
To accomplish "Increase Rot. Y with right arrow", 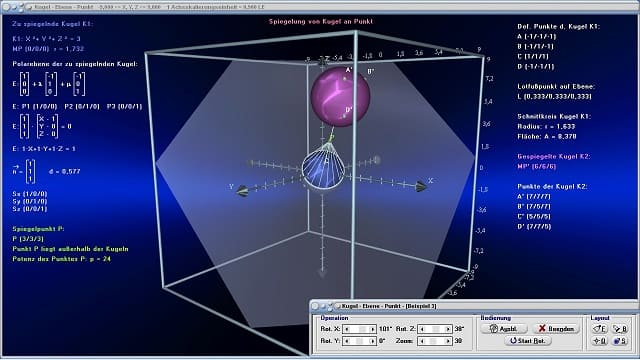I will (372, 341).
